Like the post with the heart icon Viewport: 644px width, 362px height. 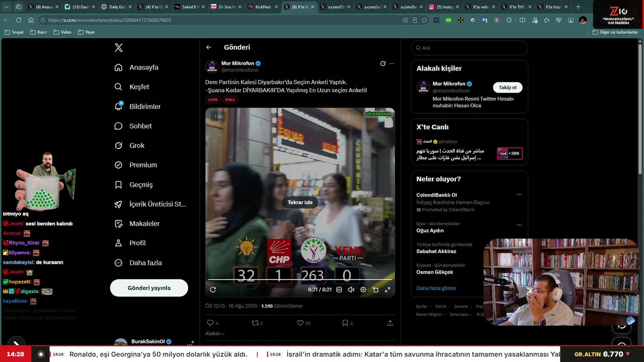pyautogui.click(x=300, y=323)
